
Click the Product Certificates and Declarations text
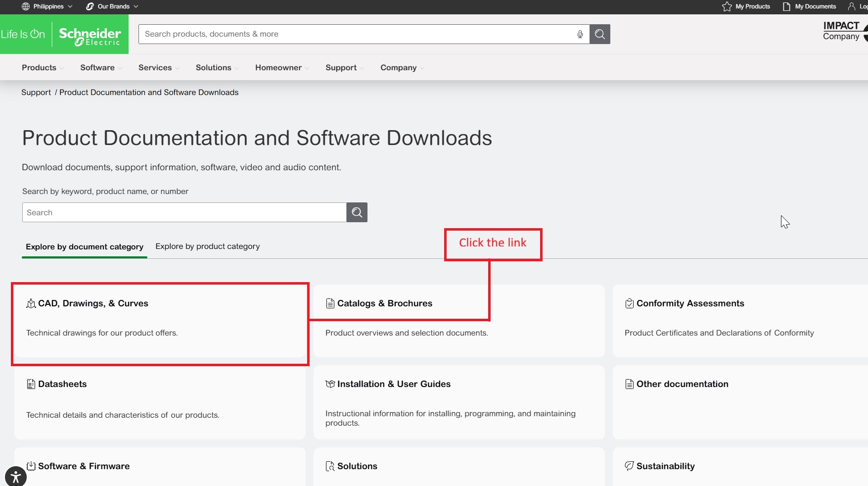719,333
